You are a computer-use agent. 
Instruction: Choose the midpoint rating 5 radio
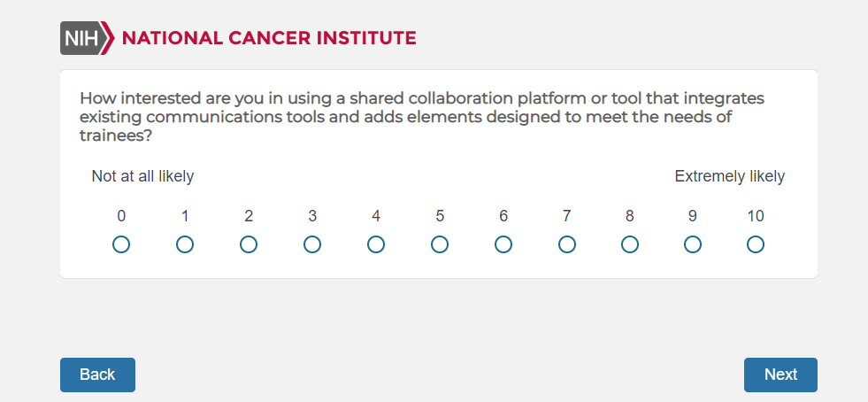(x=440, y=244)
